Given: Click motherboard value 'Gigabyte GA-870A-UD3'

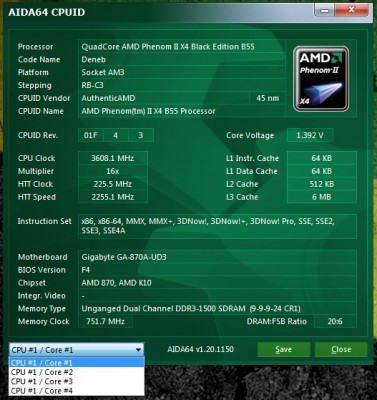Looking at the screenshot, I should 124,257.
